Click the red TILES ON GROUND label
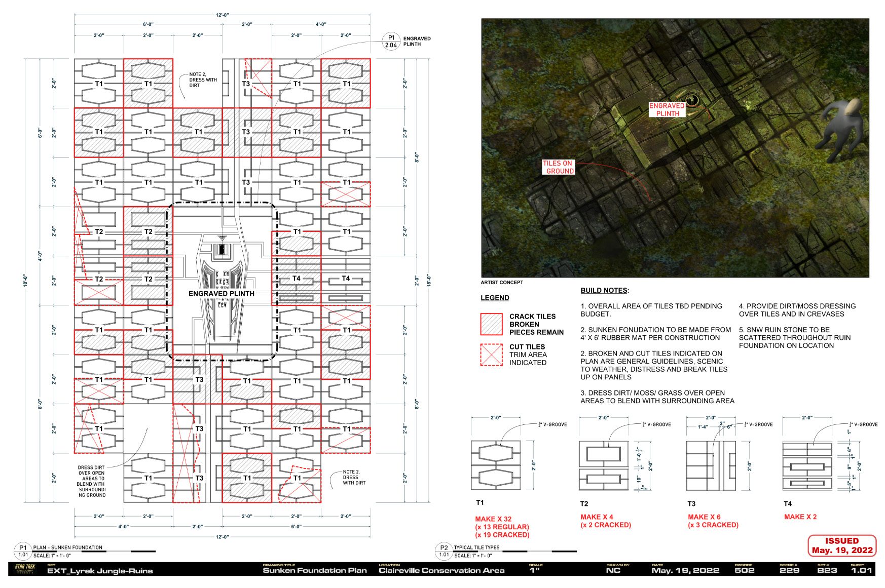This screenshot has width=885, height=588. (558, 167)
